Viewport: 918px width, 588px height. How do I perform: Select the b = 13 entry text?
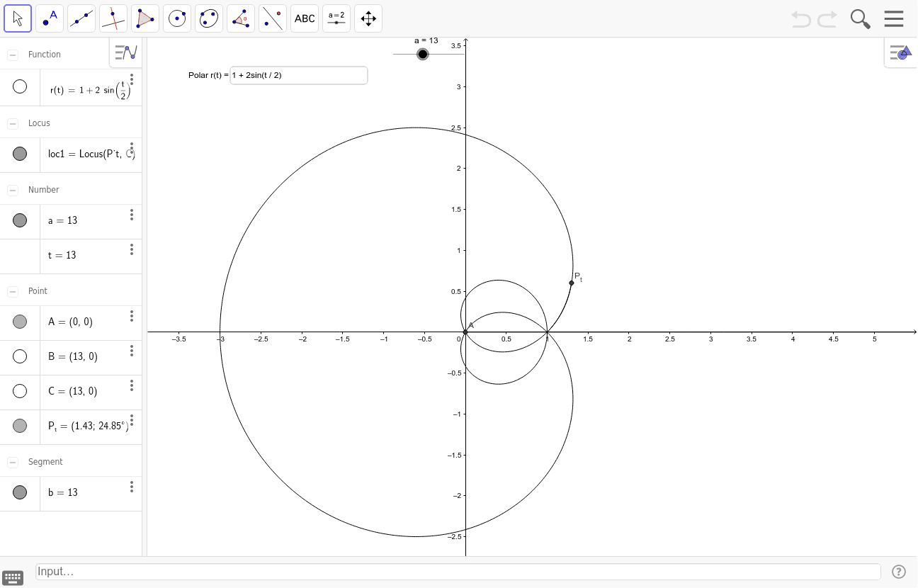[x=63, y=492]
